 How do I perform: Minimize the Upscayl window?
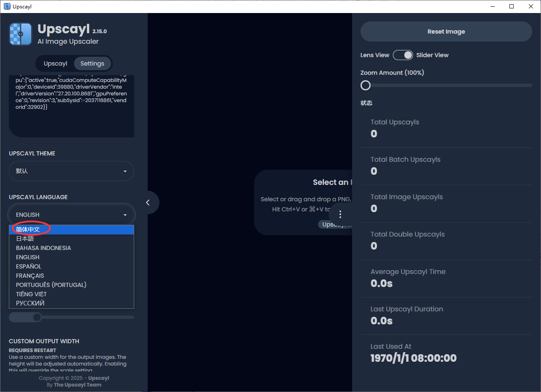click(x=492, y=6)
